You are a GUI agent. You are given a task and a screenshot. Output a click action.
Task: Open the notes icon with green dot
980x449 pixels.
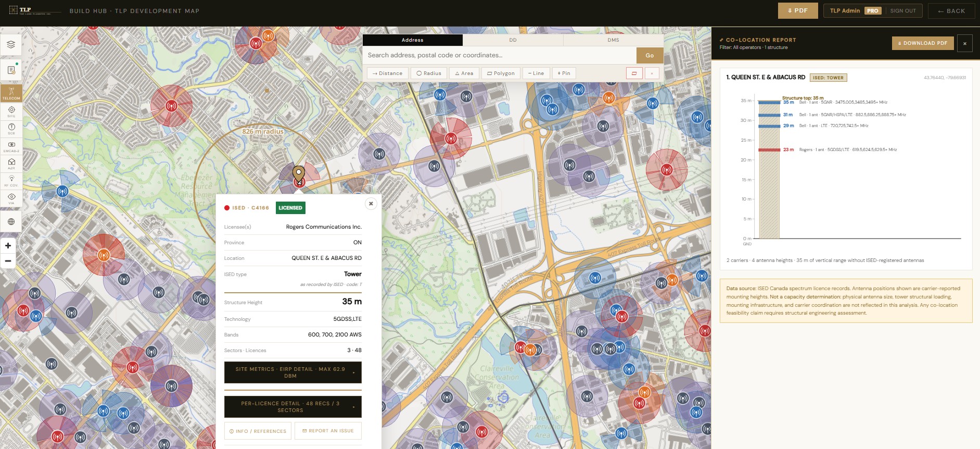coord(11,70)
